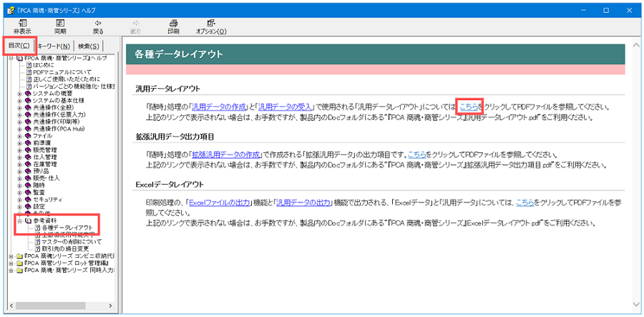Click the tree pane scroll-left arrow
644x317 pixels.
coord(11,306)
